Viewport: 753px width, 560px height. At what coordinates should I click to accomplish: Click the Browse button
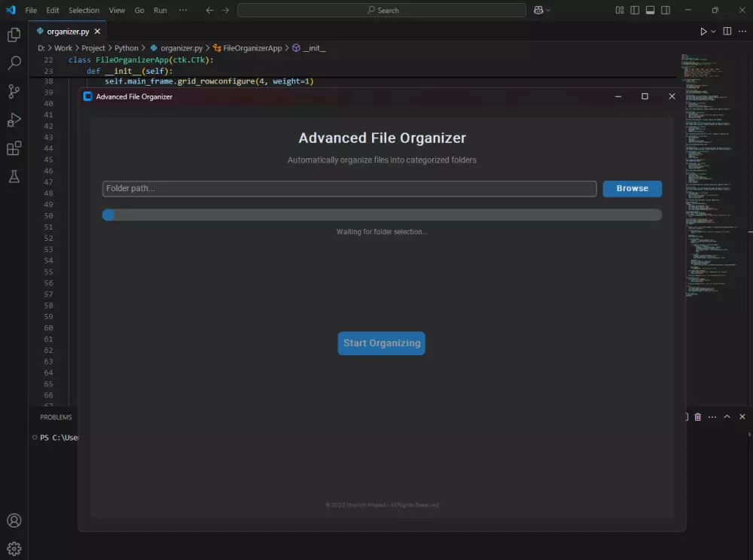click(x=632, y=188)
